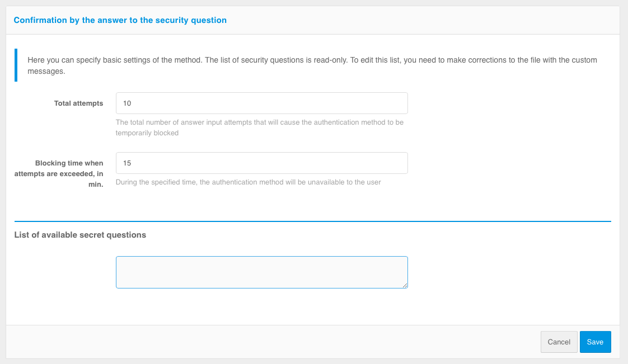Click the blue vertical bar beside the note
628x364 pixels.
click(x=16, y=65)
